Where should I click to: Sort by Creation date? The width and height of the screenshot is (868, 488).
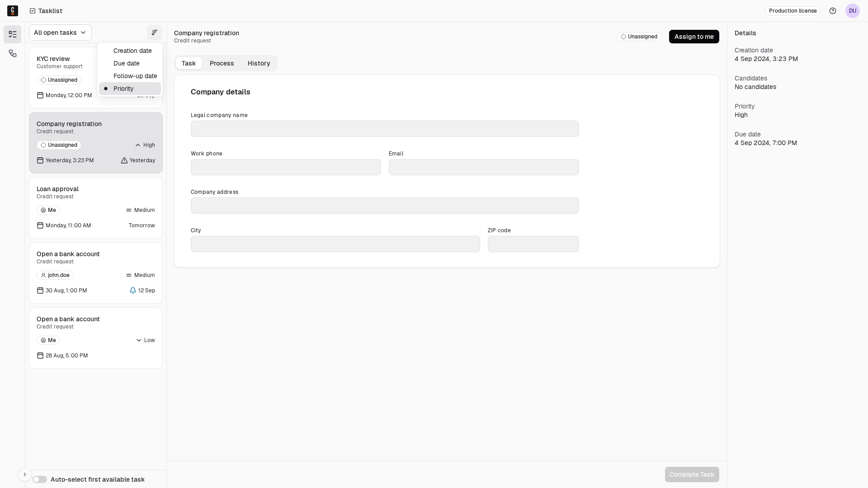pos(130,51)
